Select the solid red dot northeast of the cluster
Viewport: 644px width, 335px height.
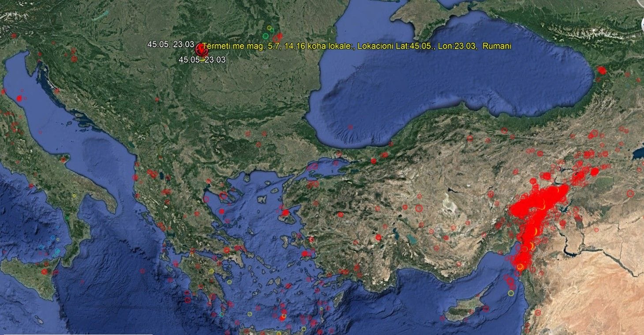tap(595, 171)
